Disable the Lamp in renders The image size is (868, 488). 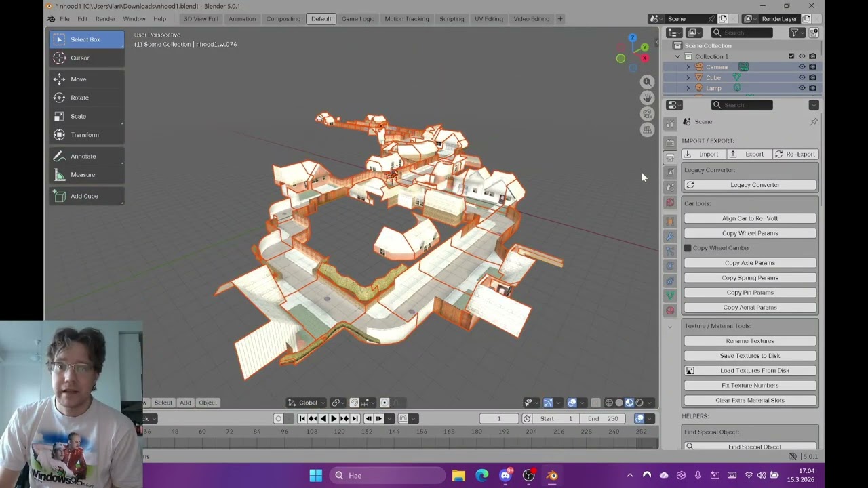[x=812, y=88]
